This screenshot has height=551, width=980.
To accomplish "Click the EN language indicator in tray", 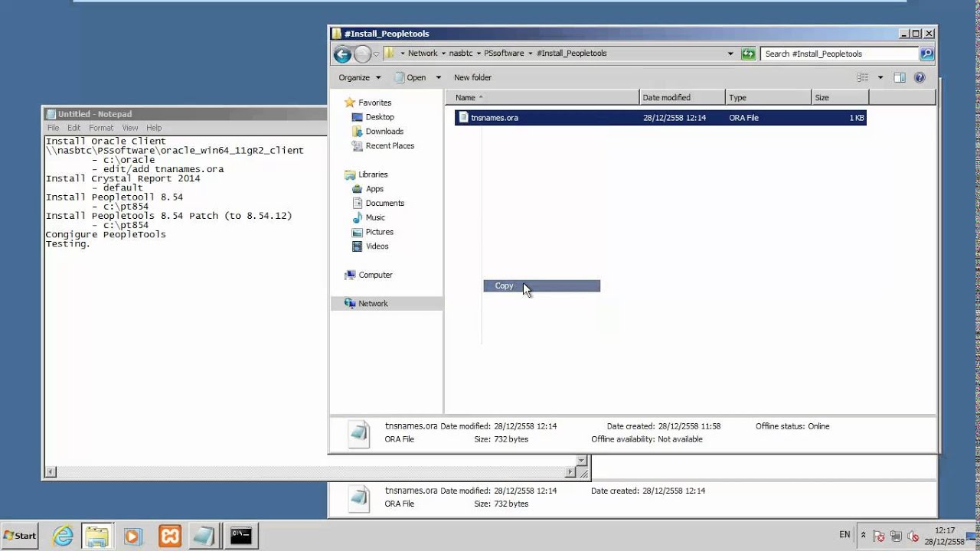I will pos(844,534).
